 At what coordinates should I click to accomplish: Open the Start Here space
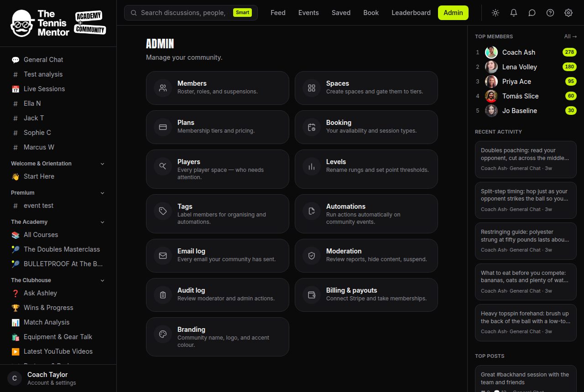pos(58,176)
